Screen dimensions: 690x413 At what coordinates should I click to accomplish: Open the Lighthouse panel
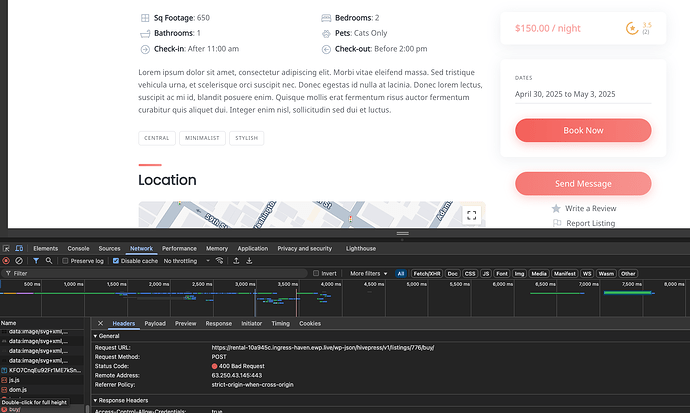click(x=361, y=249)
